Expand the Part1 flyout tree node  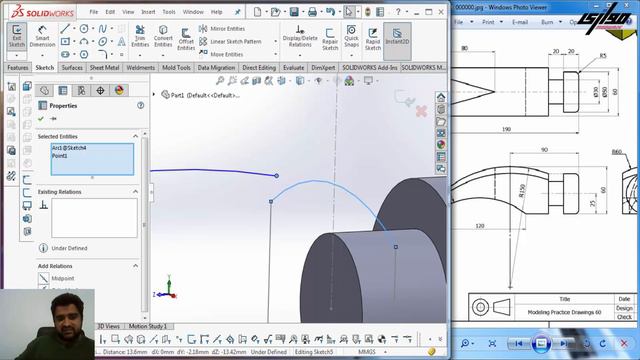154,95
